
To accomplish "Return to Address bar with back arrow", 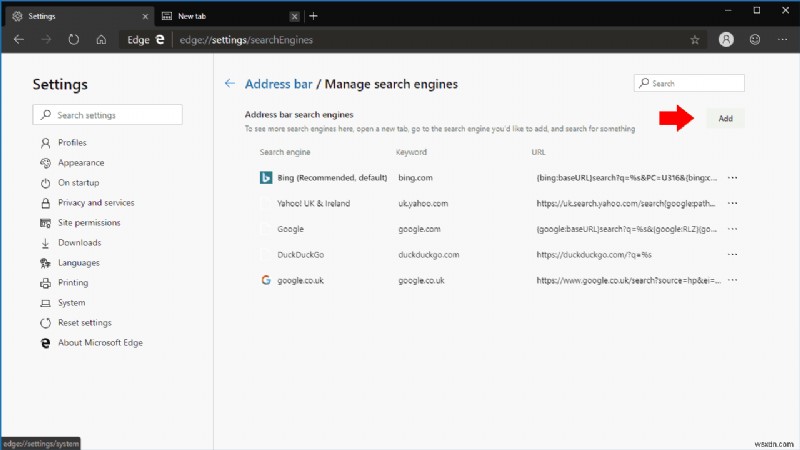I will 230,83.
